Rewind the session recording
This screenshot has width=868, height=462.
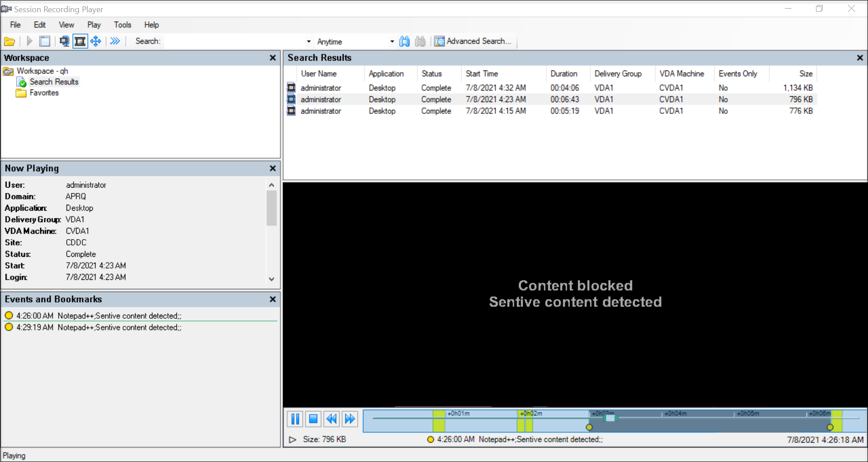[x=331, y=419]
